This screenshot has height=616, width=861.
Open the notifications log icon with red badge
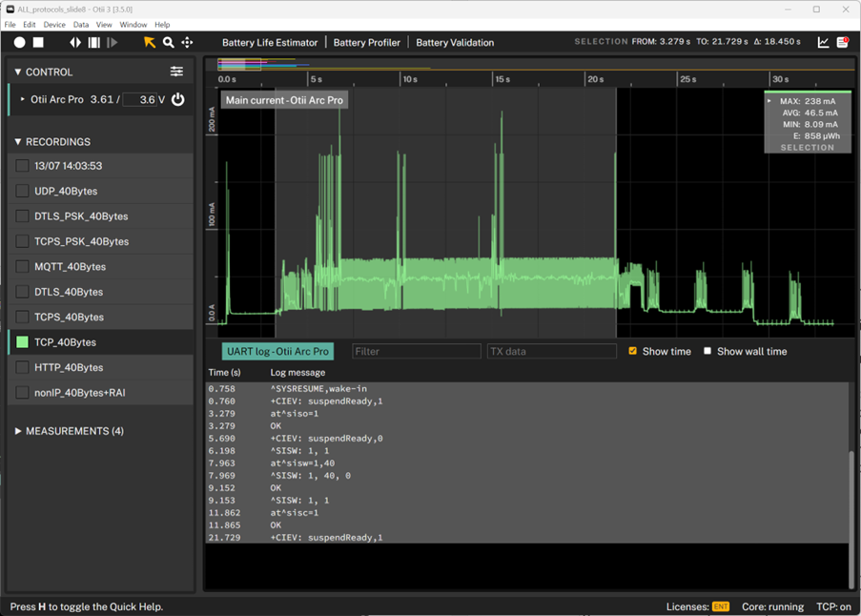click(x=843, y=42)
